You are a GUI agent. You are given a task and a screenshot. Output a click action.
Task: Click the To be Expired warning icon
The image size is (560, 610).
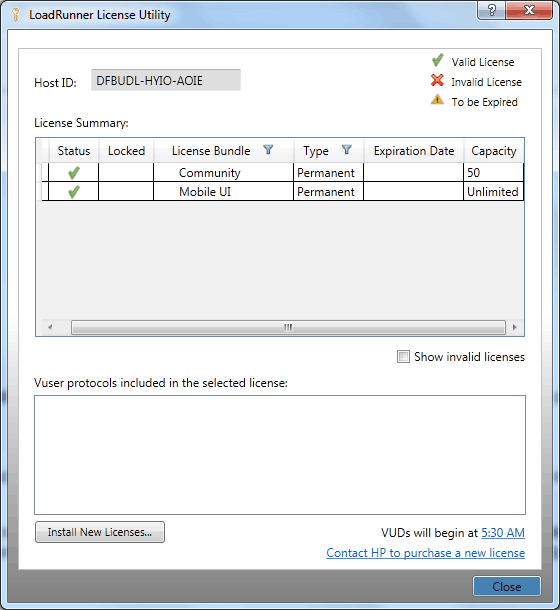coord(437,100)
